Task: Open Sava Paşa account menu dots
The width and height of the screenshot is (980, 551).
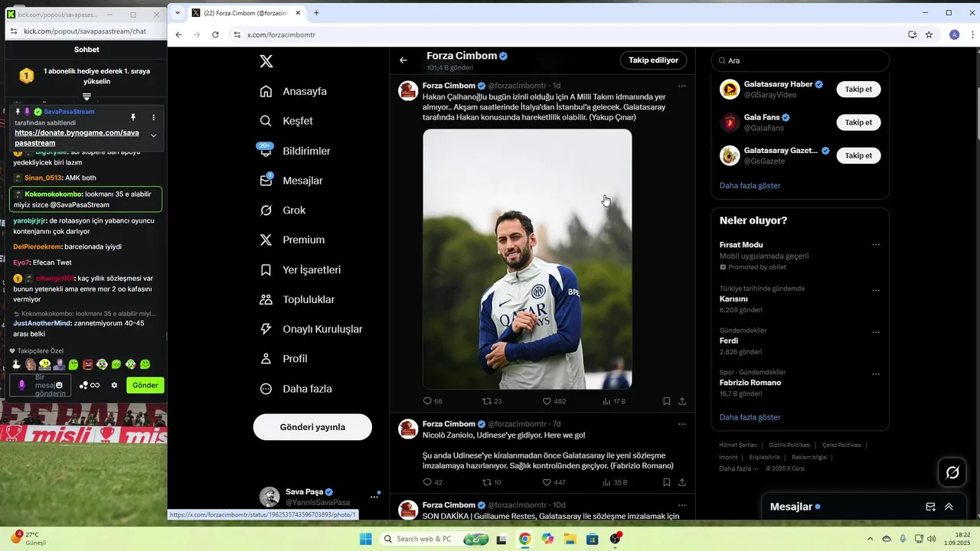Action: (x=374, y=497)
